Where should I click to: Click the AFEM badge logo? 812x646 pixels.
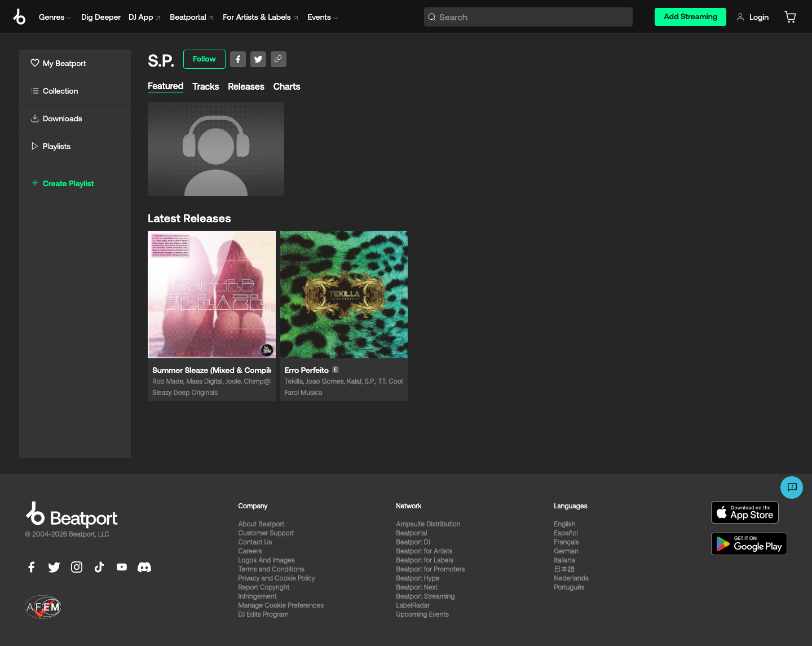point(43,607)
